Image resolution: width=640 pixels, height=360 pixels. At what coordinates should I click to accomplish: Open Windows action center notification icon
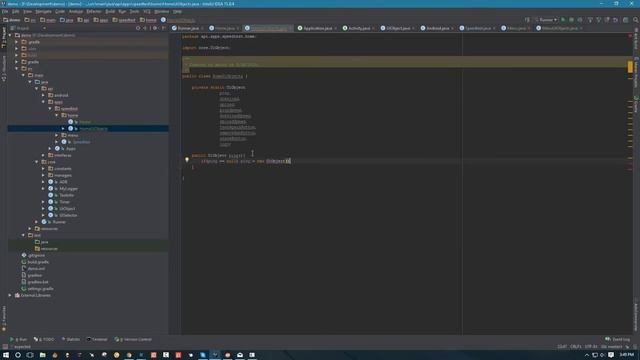(x=611, y=355)
